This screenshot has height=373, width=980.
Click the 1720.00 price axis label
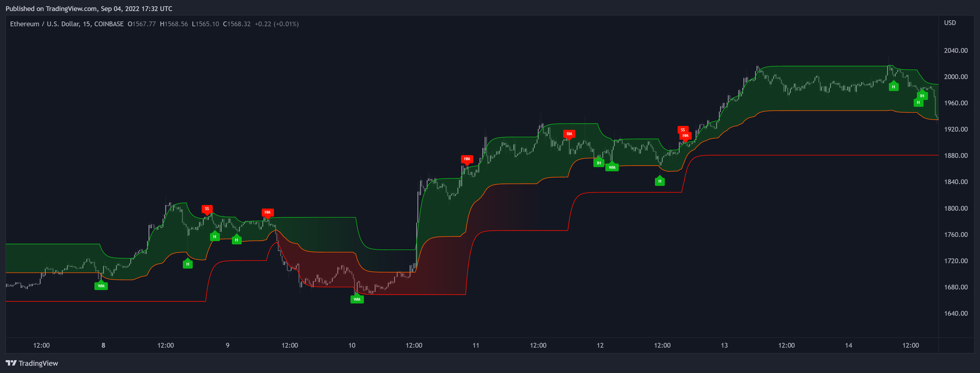pos(956,261)
